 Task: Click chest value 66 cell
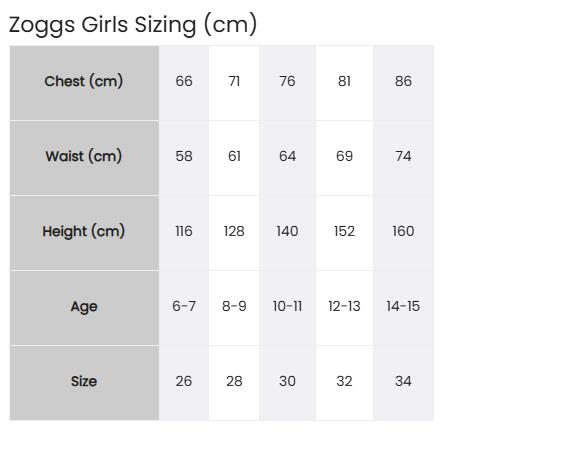[x=184, y=83]
